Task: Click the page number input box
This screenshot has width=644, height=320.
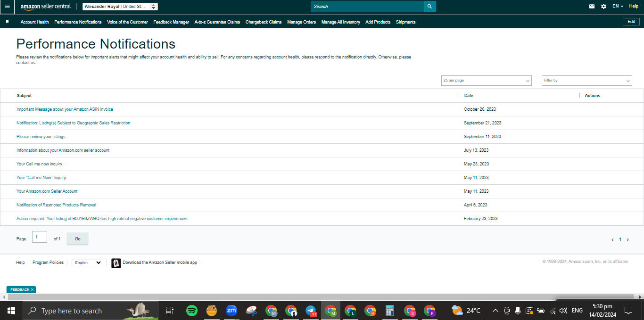Action: (40, 237)
